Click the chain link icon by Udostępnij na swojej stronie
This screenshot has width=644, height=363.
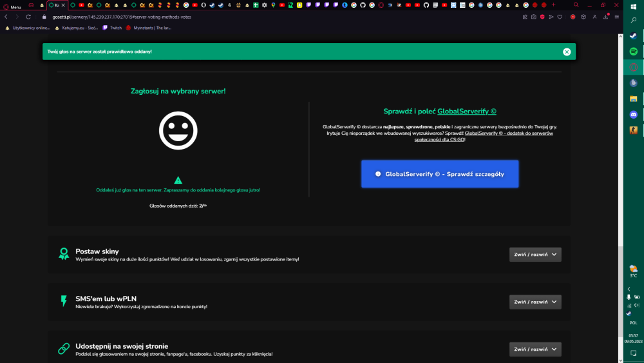(64, 349)
